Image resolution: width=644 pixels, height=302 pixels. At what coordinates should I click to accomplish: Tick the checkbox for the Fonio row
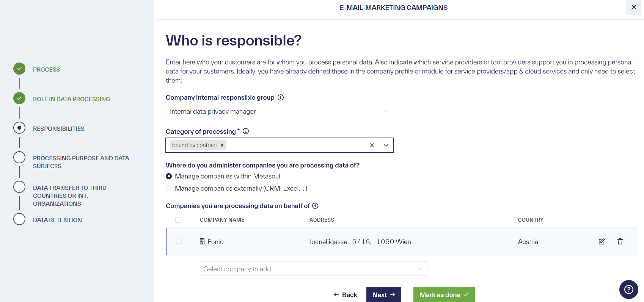pyautogui.click(x=178, y=241)
